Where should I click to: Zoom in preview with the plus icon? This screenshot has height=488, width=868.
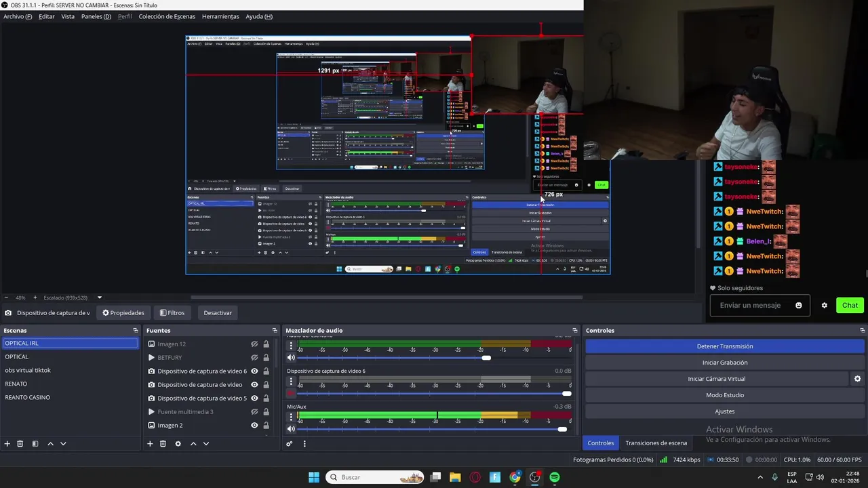coord(35,298)
